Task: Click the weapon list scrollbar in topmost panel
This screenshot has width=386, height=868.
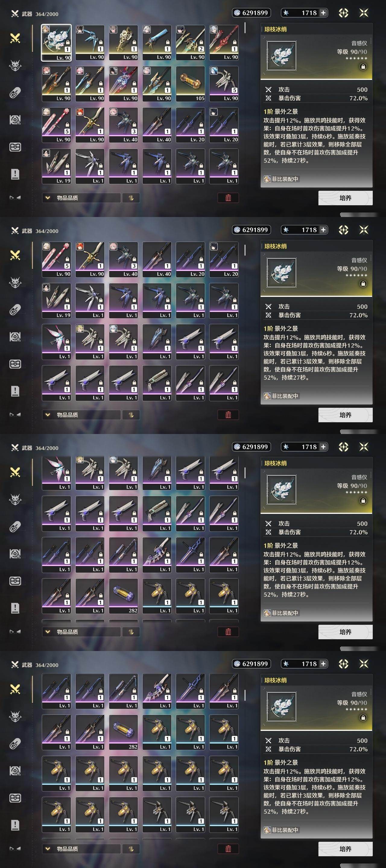Action: click(245, 28)
